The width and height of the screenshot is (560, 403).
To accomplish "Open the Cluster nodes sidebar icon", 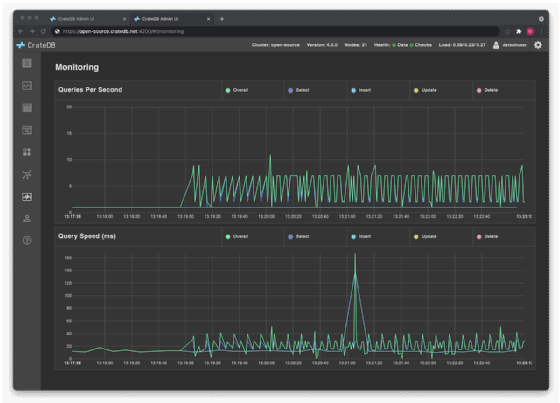I will 27,174.
